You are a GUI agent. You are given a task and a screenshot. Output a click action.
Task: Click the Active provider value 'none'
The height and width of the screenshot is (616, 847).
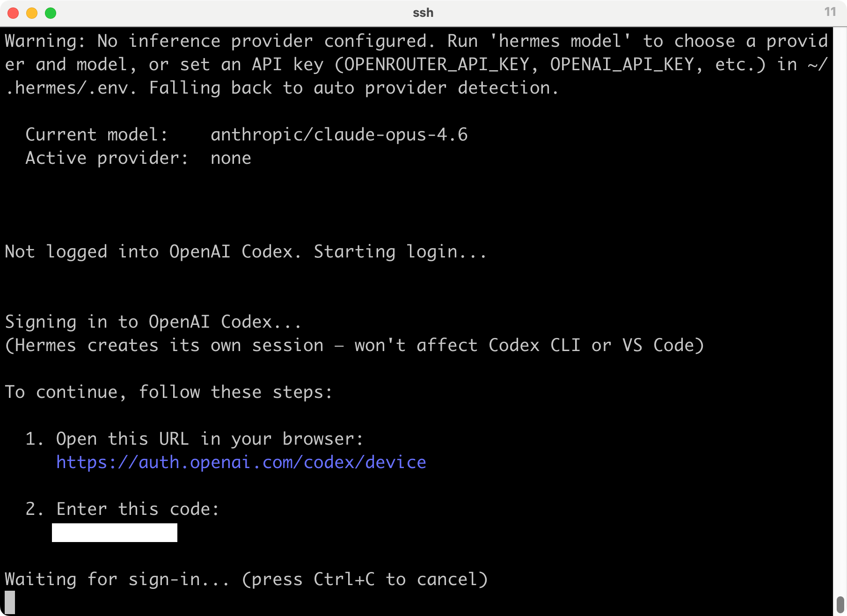click(231, 158)
